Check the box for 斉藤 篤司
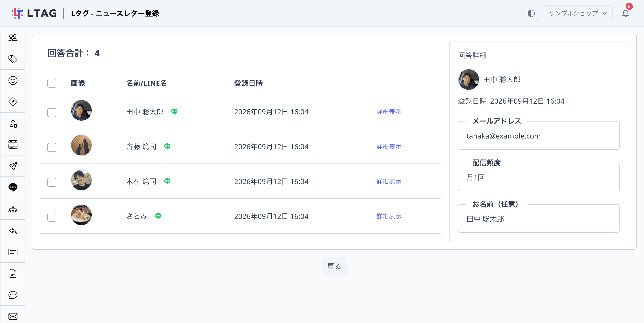The image size is (644, 323). pos(52,147)
